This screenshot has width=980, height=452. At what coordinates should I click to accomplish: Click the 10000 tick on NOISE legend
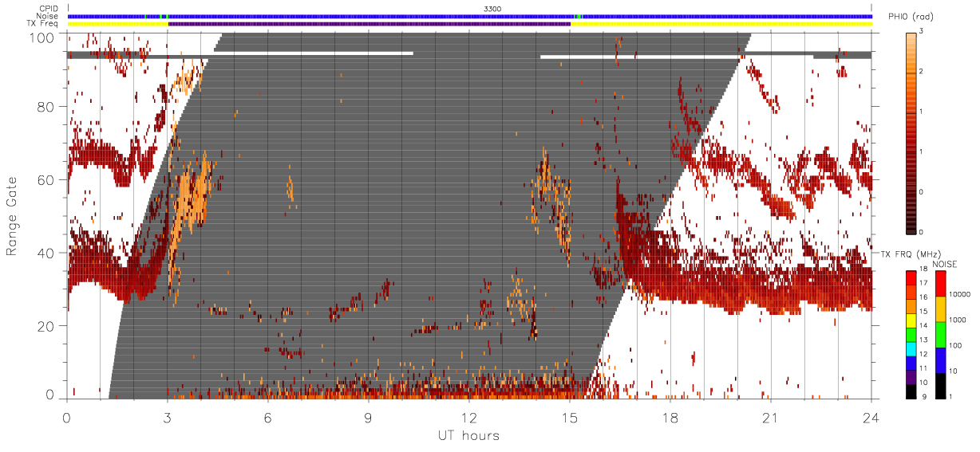[x=959, y=296]
